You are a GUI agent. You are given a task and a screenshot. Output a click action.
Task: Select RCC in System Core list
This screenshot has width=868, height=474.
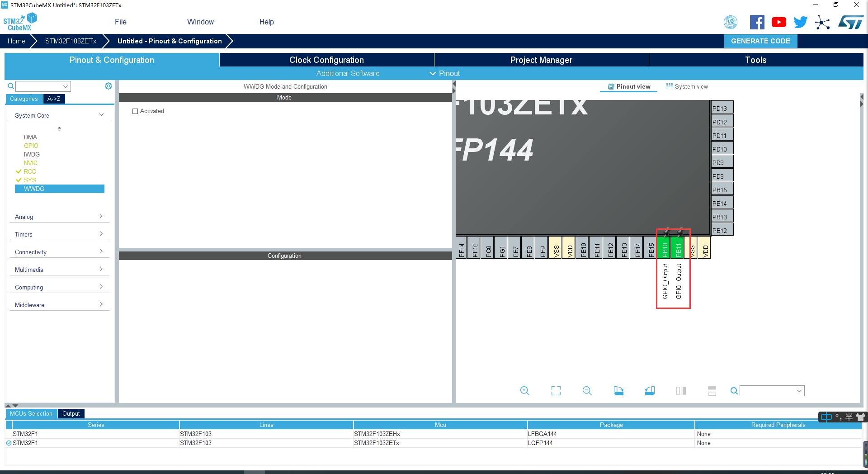(30, 171)
